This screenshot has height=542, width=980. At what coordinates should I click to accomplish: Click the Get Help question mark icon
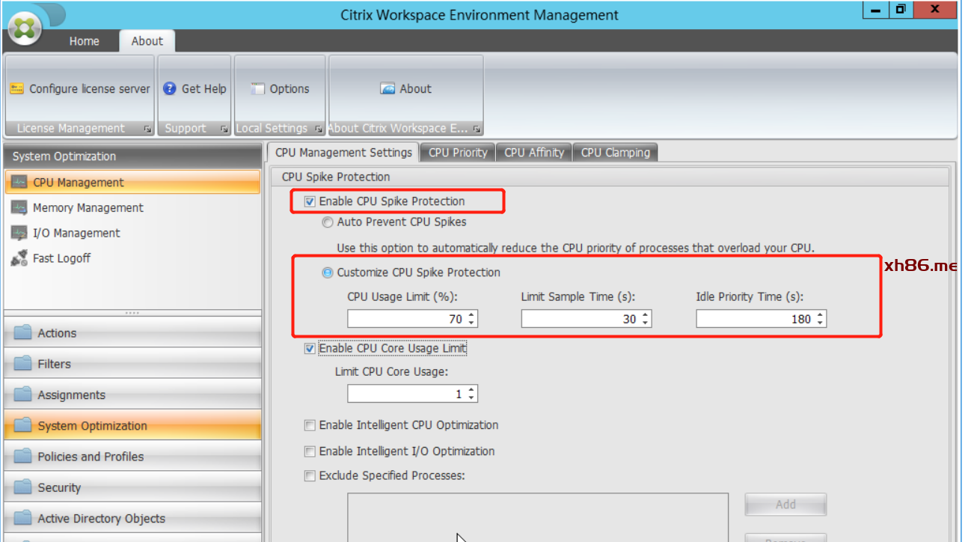pyautogui.click(x=170, y=89)
